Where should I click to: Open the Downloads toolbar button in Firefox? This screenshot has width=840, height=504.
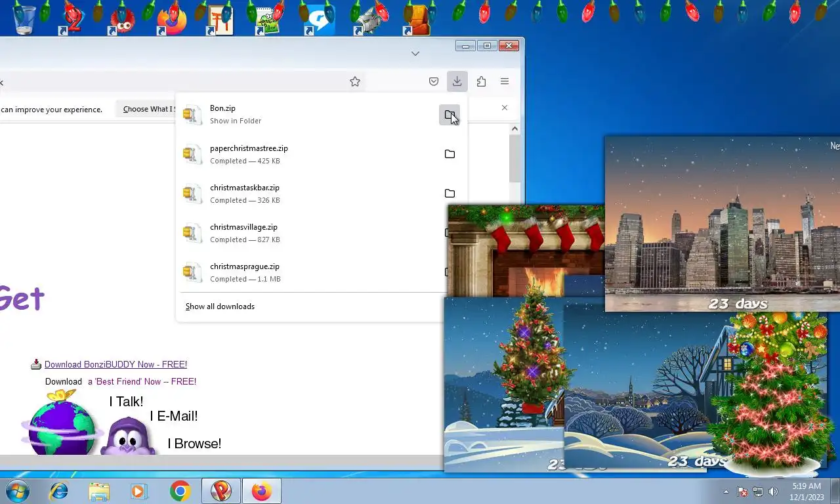[x=457, y=81]
